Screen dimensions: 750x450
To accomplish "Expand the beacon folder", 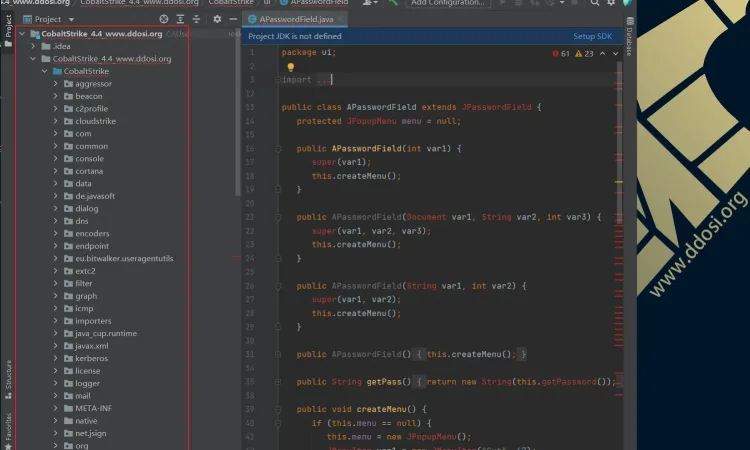I will 55,96.
